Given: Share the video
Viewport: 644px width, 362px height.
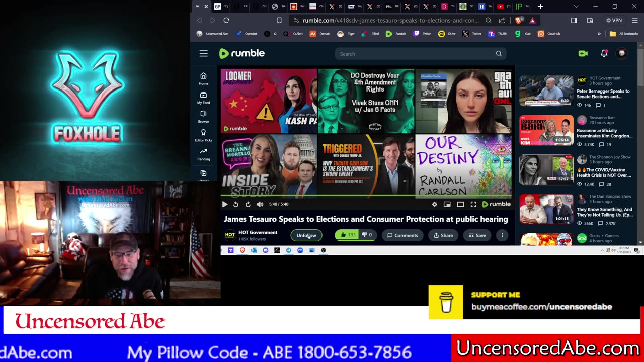Looking at the screenshot, I should tap(443, 235).
